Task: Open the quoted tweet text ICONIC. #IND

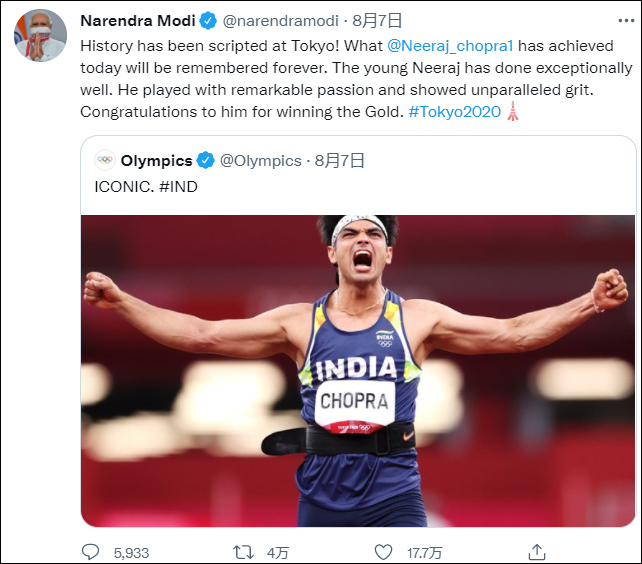Action: [x=146, y=186]
